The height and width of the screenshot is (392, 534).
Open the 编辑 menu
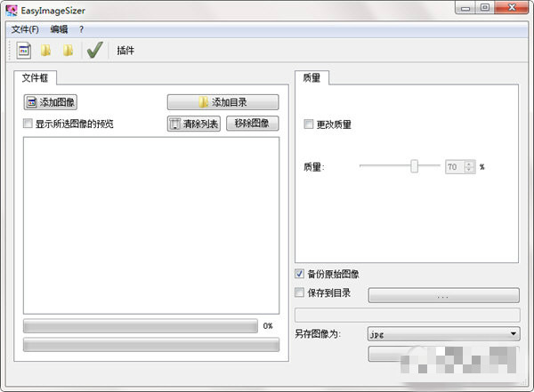tap(59, 29)
